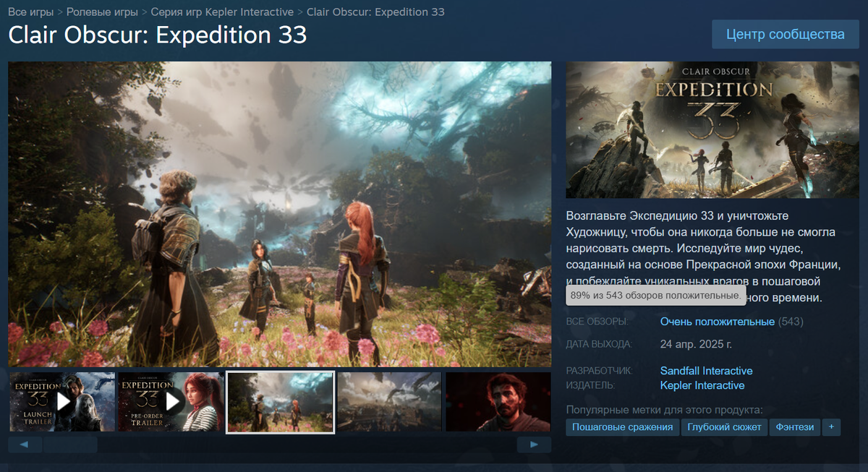Screen dimensions: 868x472
Task: Click the left arrow of thumbnail strip
Action: (25, 445)
